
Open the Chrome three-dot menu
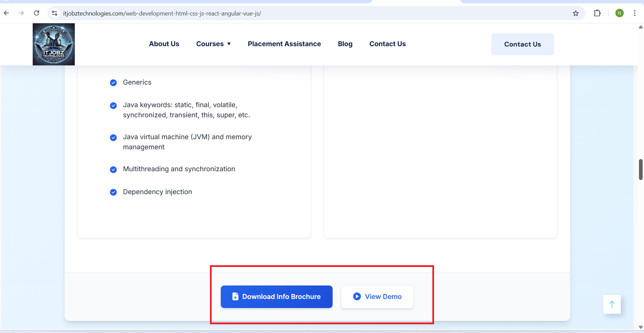click(x=635, y=13)
